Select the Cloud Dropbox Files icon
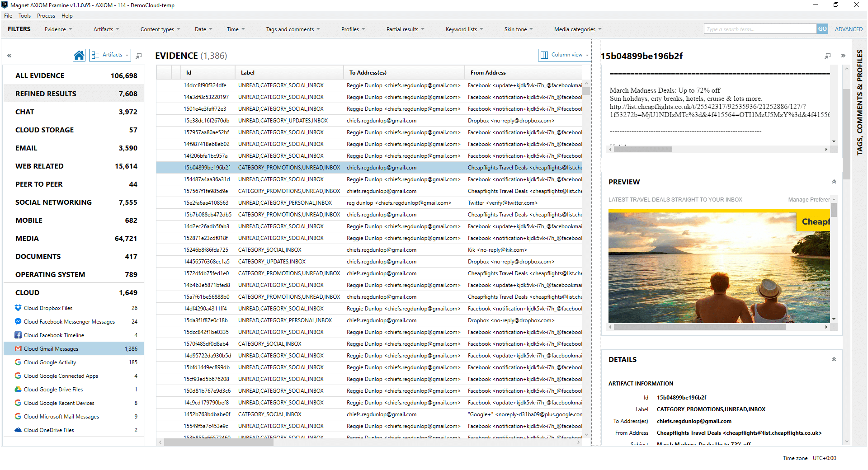The image size is (868, 470). [x=18, y=308]
